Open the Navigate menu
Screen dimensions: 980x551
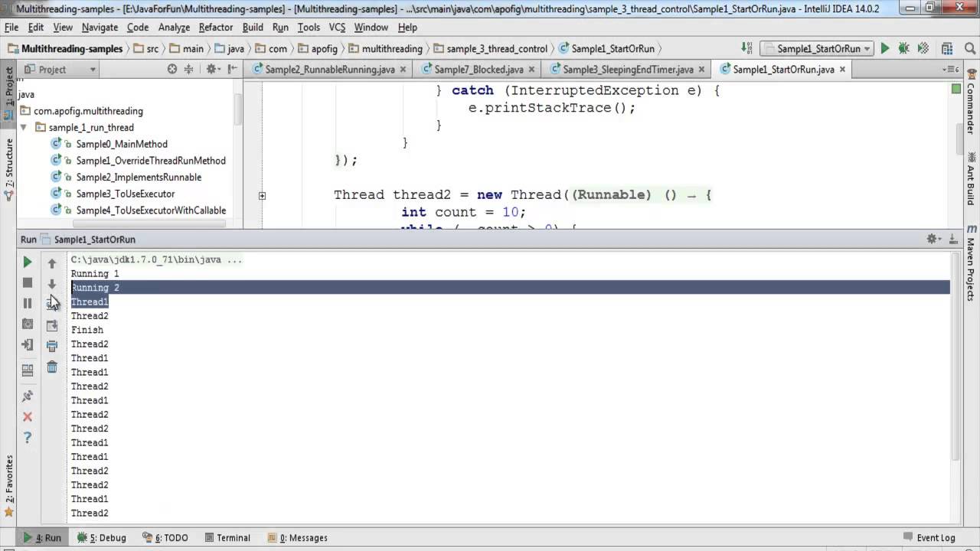[x=100, y=27]
